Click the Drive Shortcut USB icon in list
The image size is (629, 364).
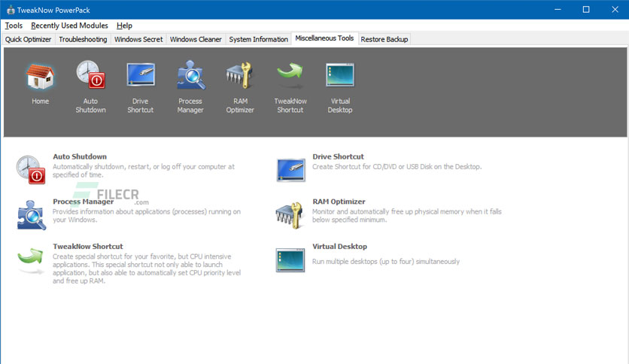pos(291,170)
